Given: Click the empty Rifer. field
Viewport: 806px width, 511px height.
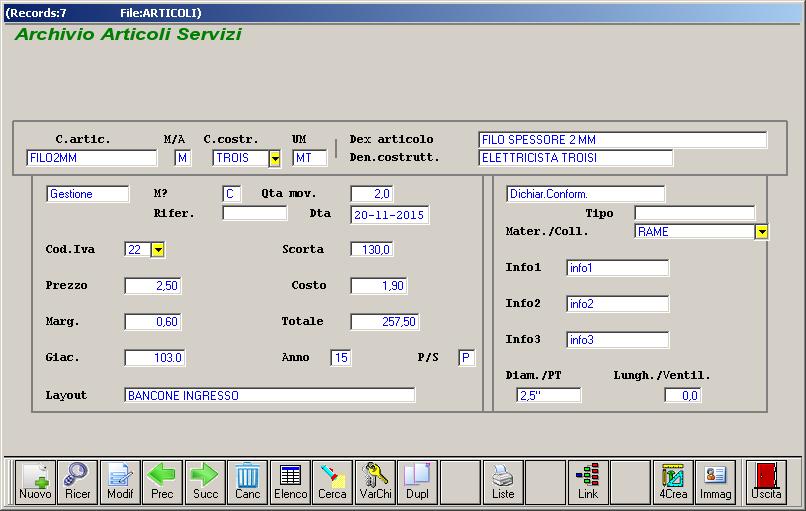Looking at the screenshot, I should click(254, 213).
